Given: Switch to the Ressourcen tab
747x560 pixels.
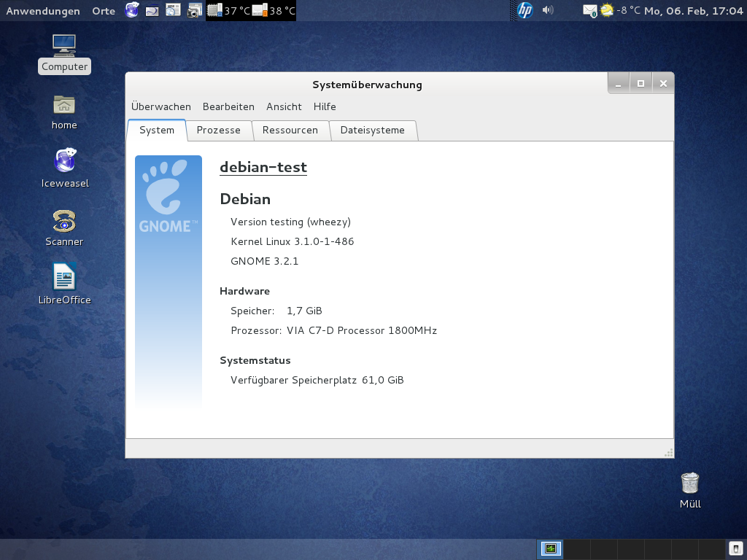Looking at the screenshot, I should pos(290,131).
